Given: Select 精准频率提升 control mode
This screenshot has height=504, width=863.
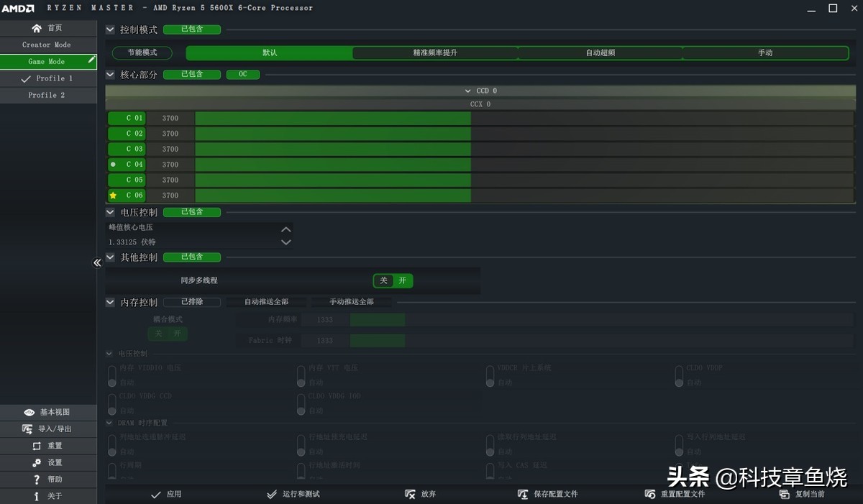Looking at the screenshot, I should tap(435, 53).
